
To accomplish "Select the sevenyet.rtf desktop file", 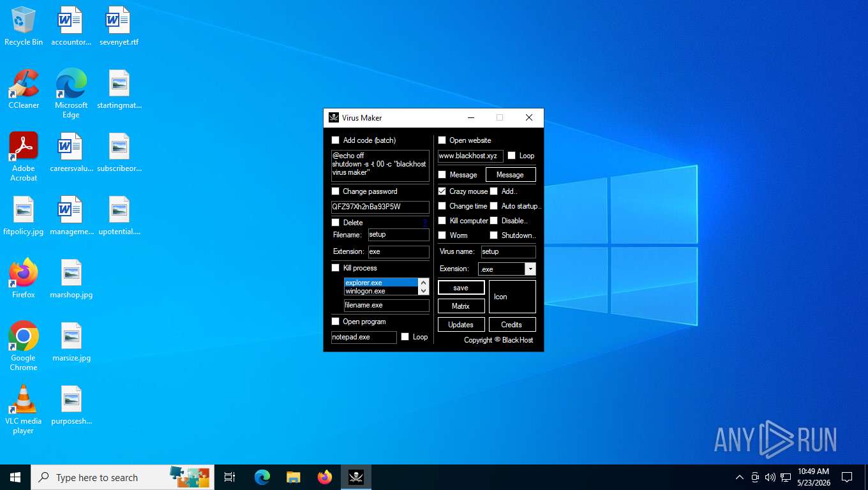I will (119, 27).
